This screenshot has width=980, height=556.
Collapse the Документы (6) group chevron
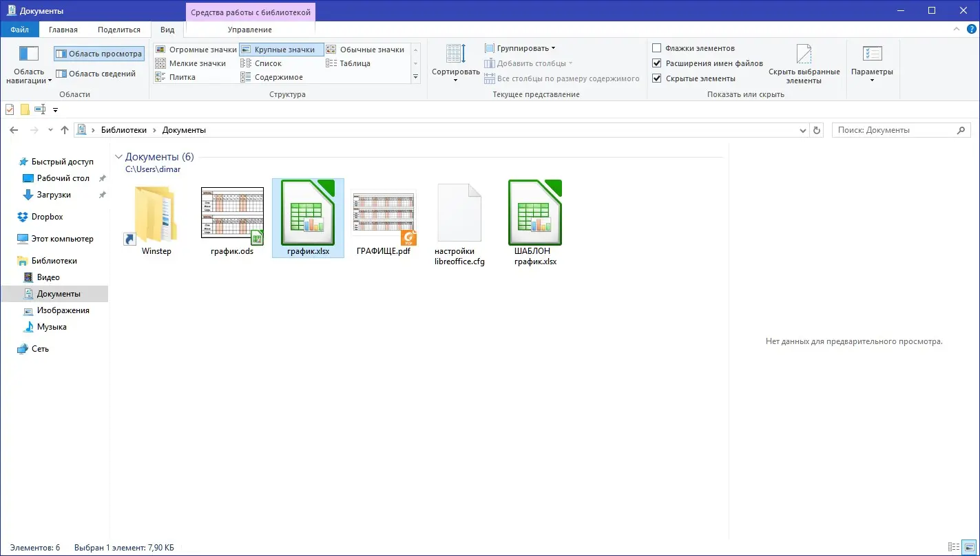coord(118,157)
